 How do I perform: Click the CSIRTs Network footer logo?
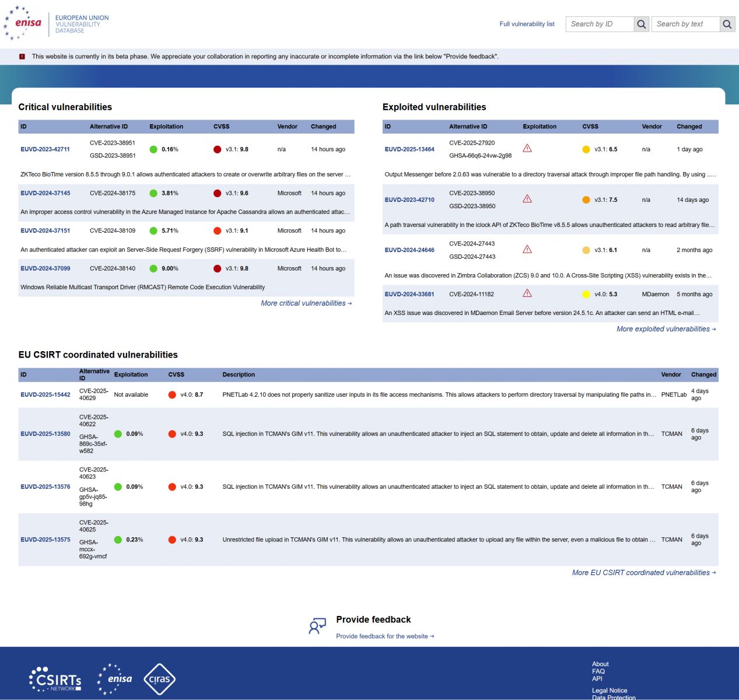pos(55,680)
